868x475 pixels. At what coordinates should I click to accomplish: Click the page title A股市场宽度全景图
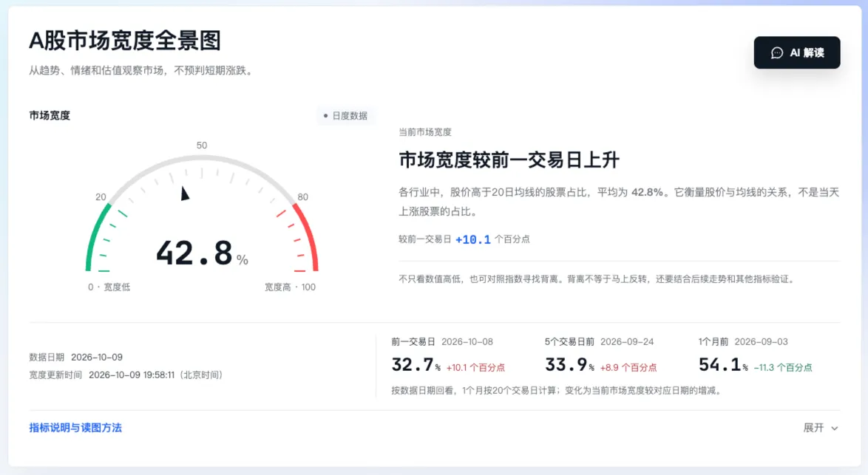(x=125, y=41)
